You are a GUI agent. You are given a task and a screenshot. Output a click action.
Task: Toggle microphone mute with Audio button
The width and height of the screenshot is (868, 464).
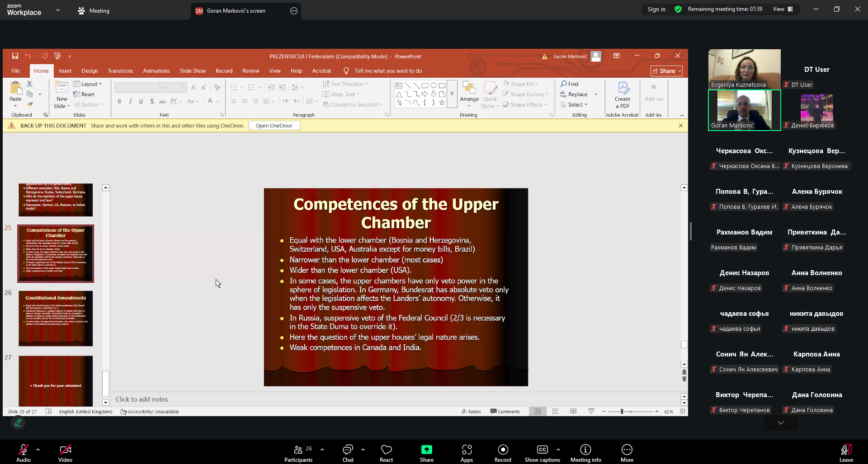23,452
